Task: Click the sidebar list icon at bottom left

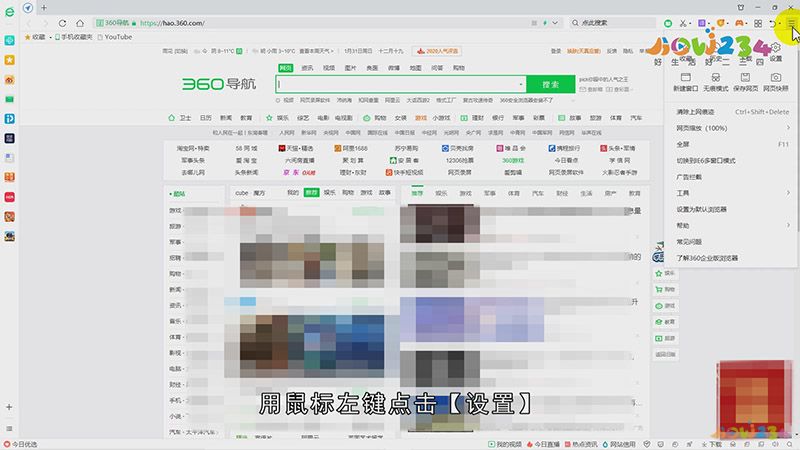Action: tap(9, 429)
